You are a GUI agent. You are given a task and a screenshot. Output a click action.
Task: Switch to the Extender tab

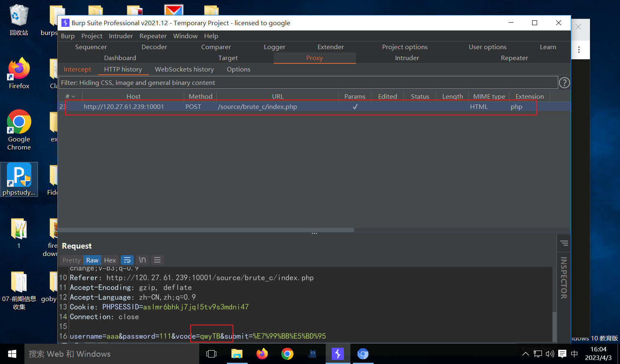tap(331, 47)
